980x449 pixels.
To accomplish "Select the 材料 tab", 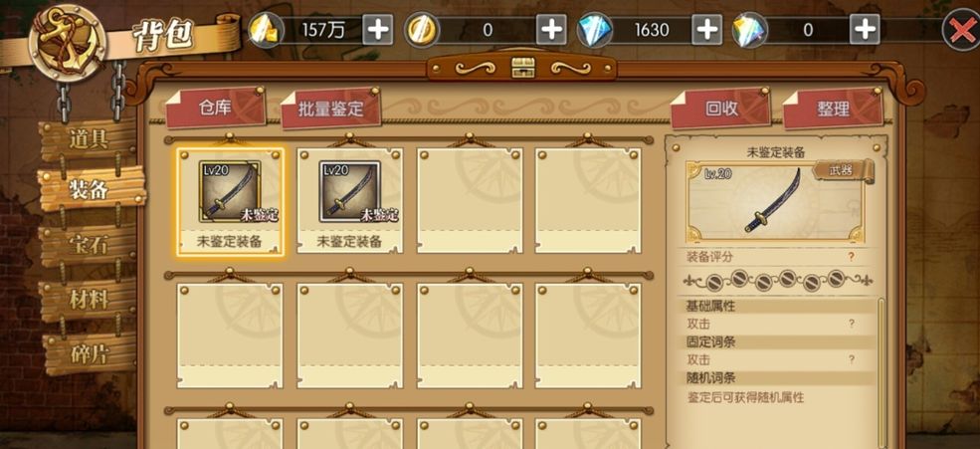I will click(x=89, y=300).
